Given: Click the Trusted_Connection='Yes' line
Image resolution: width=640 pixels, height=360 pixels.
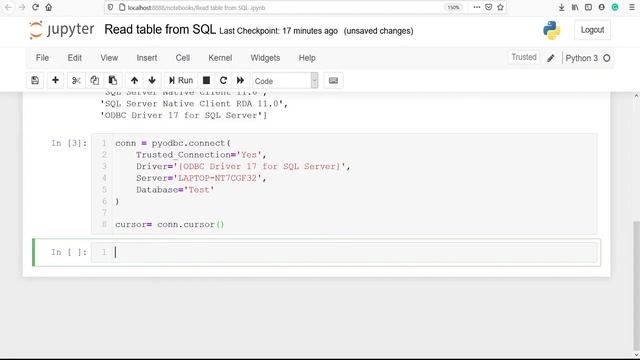Looking at the screenshot, I should click(201, 155).
